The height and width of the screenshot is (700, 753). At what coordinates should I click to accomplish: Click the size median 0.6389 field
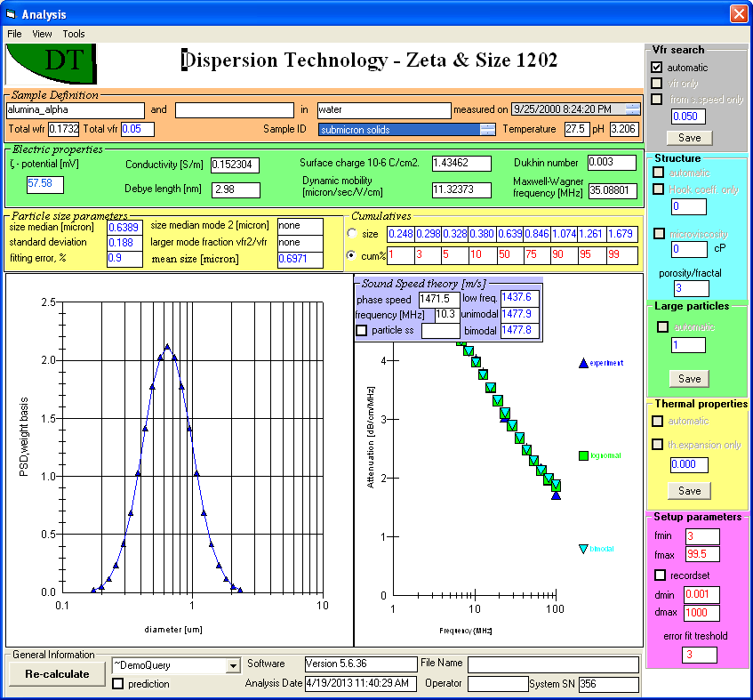pos(124,227)
